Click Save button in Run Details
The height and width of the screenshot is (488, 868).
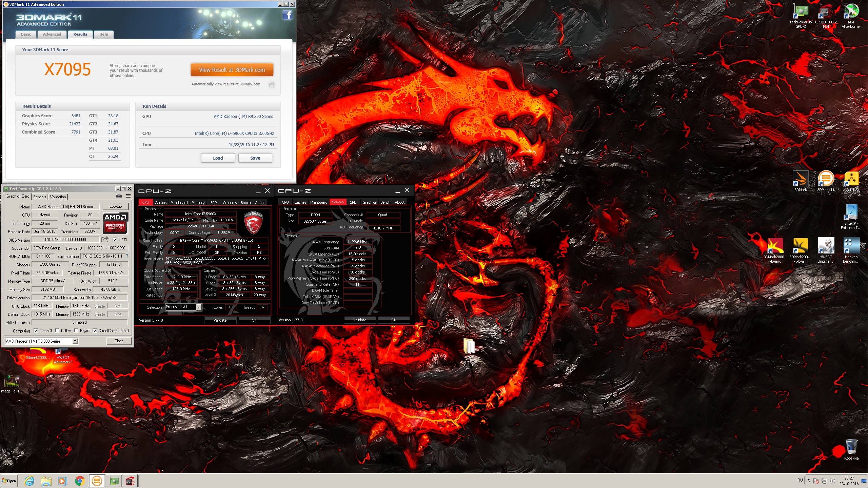click(255, 158)
